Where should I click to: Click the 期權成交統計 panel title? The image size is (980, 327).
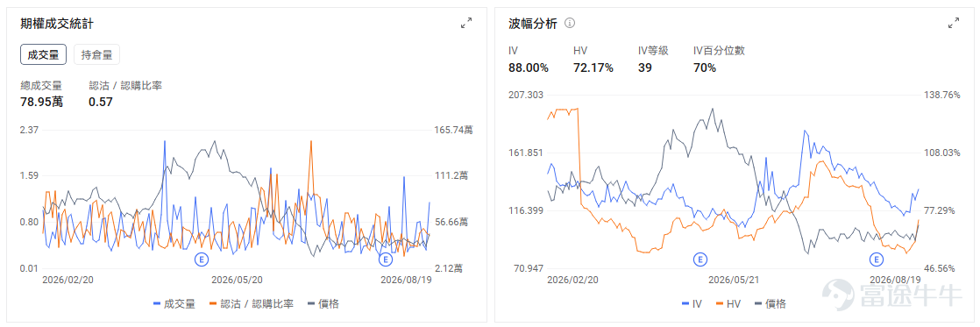tap(57, 24)
